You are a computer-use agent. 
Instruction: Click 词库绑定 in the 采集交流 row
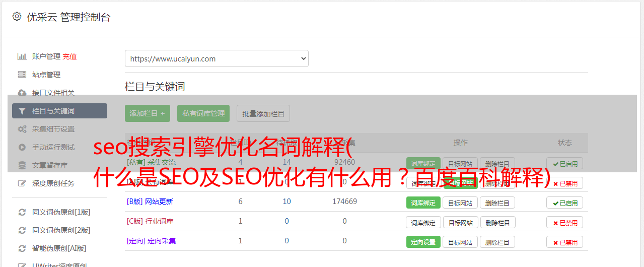(x=423, y=164)
